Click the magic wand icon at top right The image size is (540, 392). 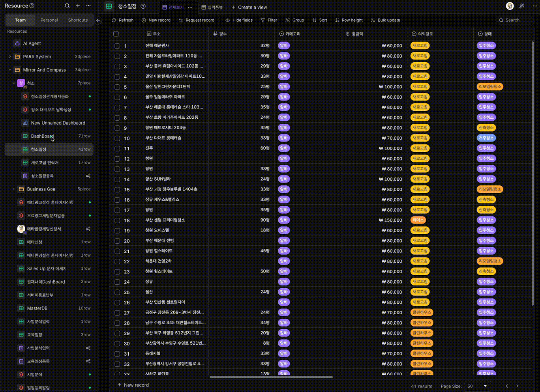(x=522, y=6)
